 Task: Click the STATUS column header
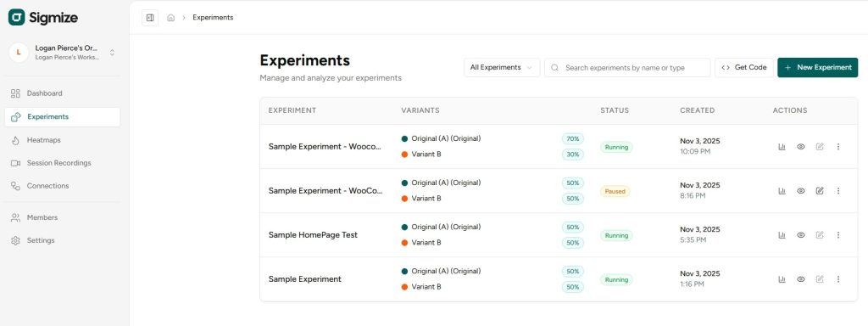pos(615,110)
